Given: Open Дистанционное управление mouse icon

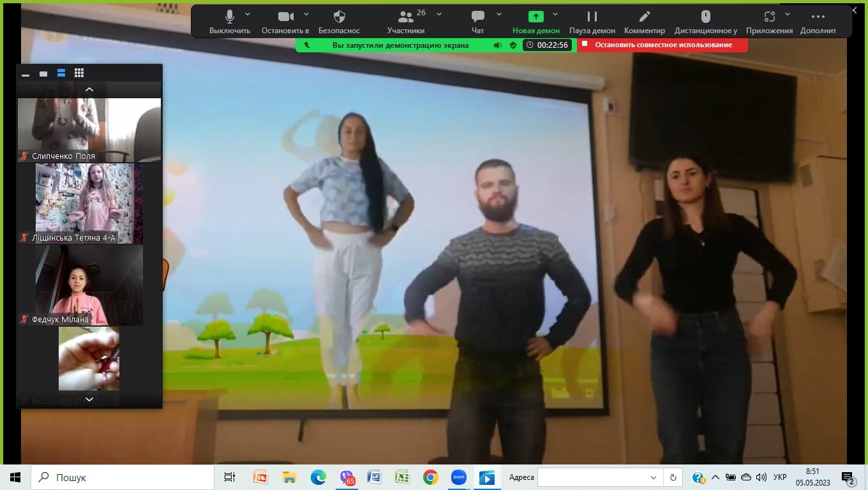Looking at the screenshot, I should (x=705, y=17).
